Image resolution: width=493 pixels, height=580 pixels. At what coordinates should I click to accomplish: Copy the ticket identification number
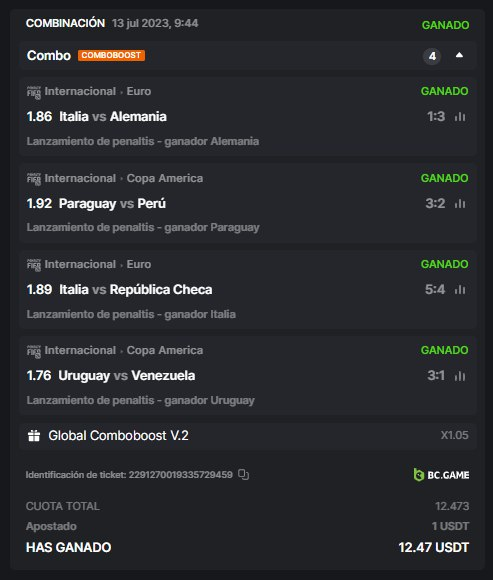click(x=243, y=474)
